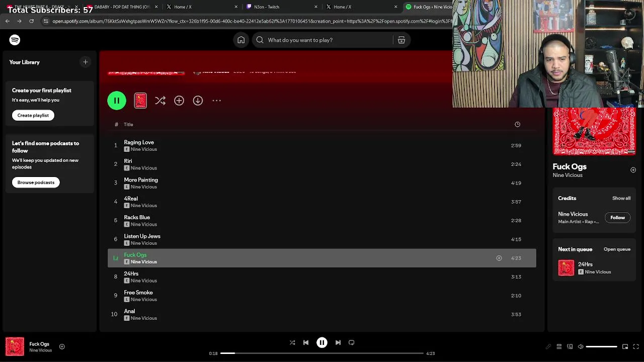Add now-playing Fuck Ogs to Liked Songs in bottom bar

(x=62, y=346)
